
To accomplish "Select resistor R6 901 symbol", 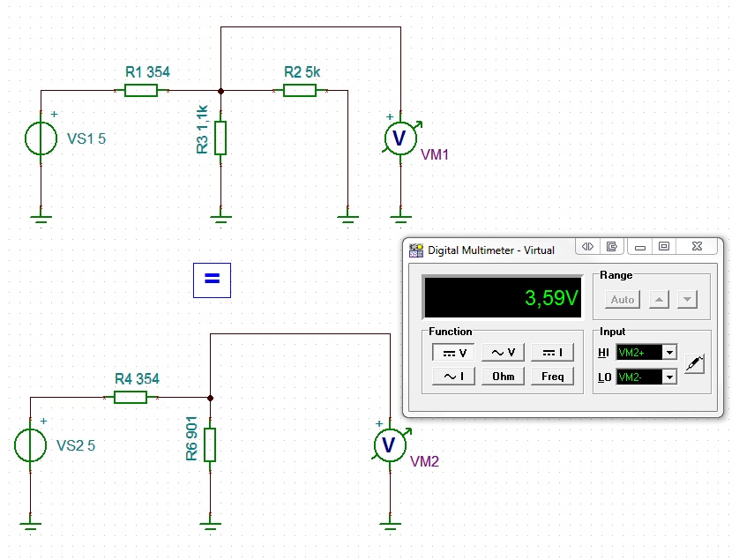I will tap(210, 445).
